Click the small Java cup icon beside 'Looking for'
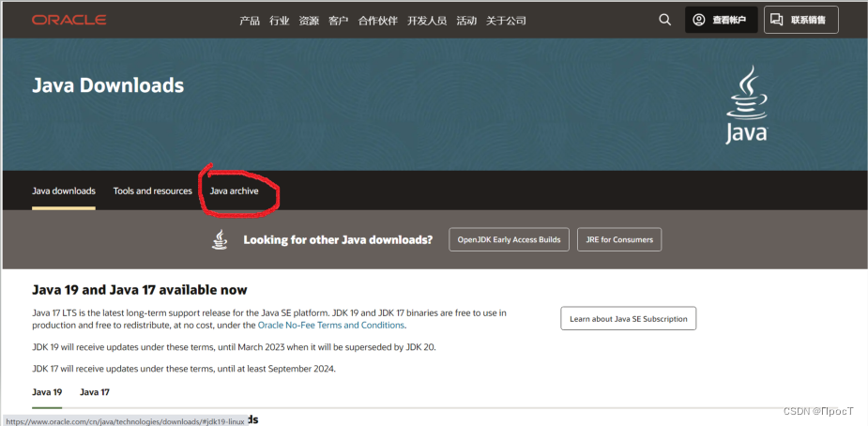868x426 pixels. point(220,239)
